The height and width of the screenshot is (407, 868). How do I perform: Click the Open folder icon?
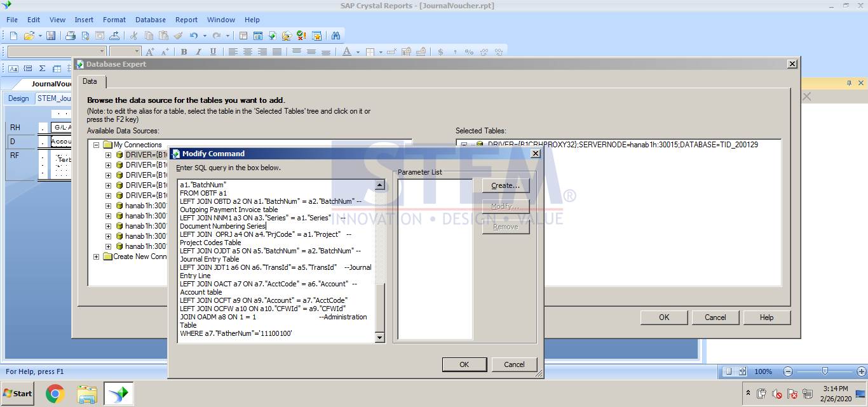[x=29, y=36]
